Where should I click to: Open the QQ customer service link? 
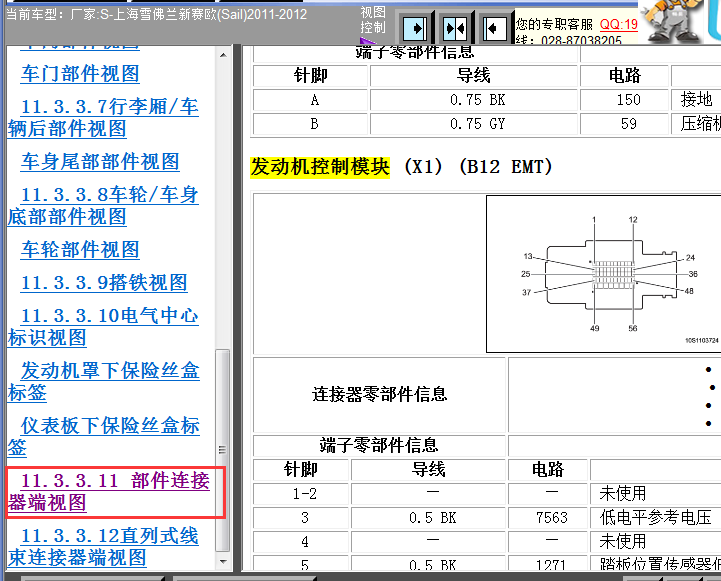coord(618,24)
